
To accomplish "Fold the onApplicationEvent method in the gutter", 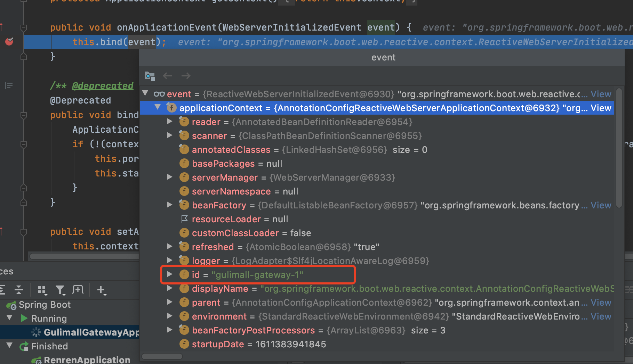I will click(24, 27).
